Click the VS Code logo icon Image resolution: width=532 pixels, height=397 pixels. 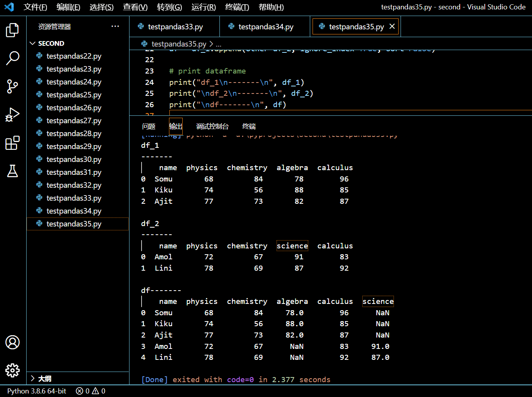[9, 7]
